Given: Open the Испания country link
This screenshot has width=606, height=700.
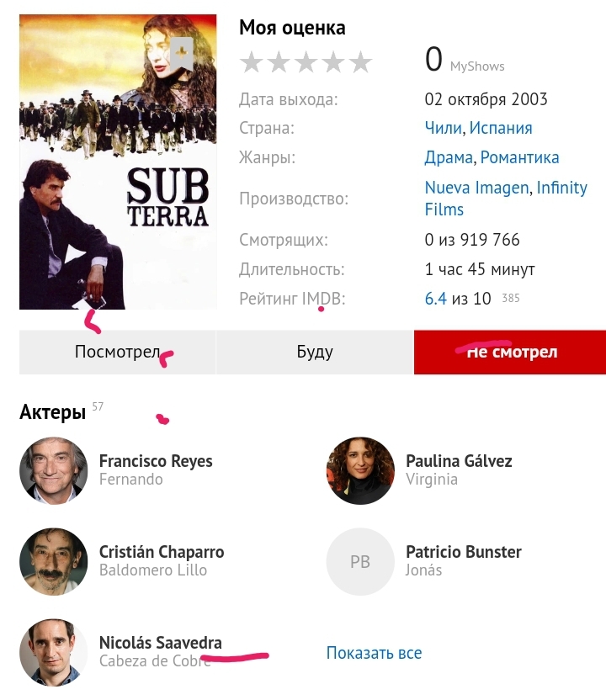Looking at the screenshot, I should coord(501,128).
